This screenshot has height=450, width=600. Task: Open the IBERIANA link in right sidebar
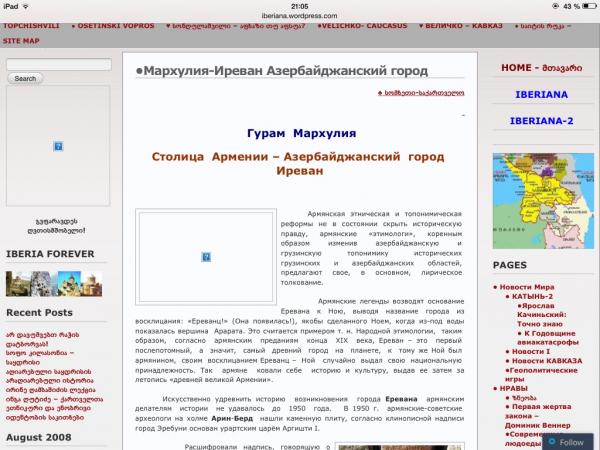coord(541,95)
